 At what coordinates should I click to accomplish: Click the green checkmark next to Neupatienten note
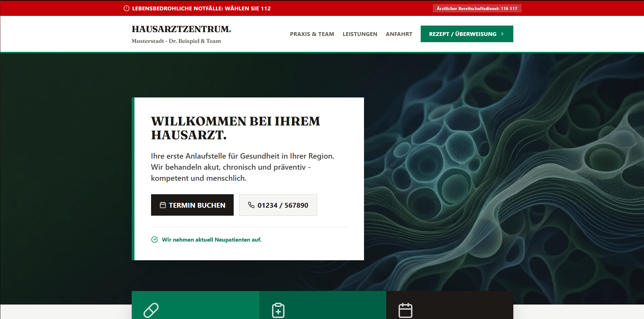coord(154,239)
